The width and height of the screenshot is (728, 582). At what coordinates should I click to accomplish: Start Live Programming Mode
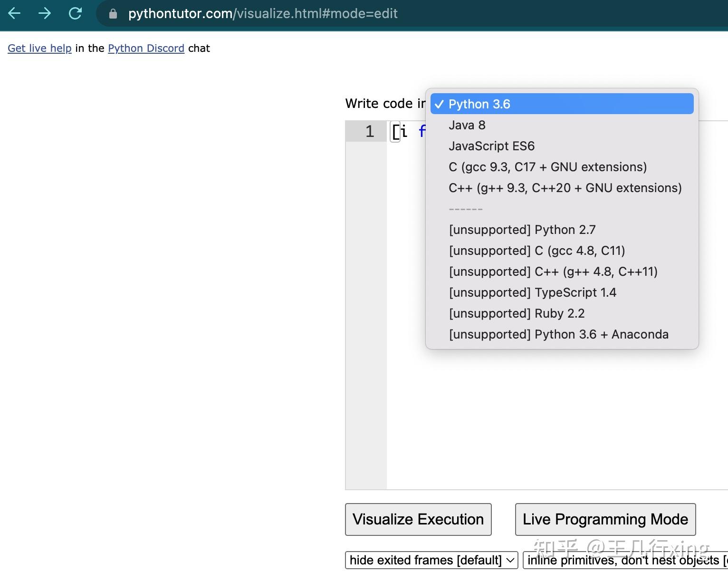tap(605, 519)
